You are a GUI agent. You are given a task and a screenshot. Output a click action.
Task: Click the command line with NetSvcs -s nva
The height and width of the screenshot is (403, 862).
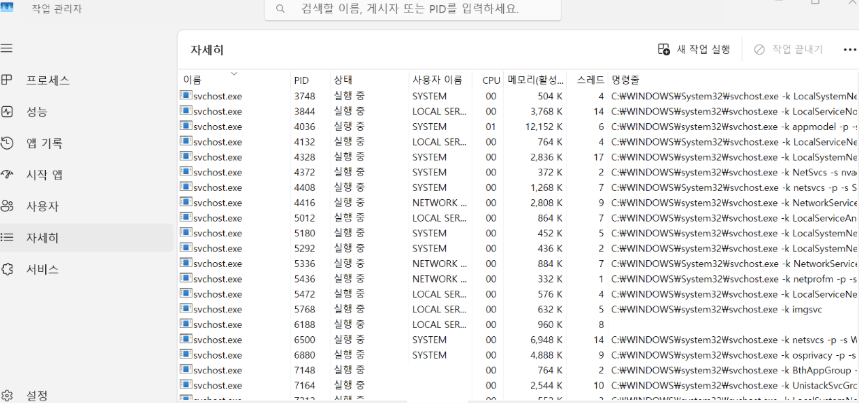(x=734, y=172)
